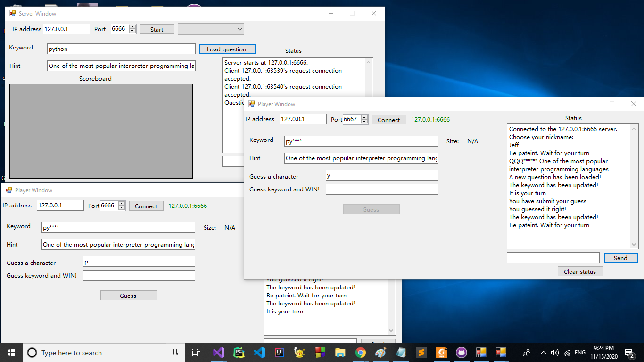Open Google Chrome from the taskbar

[x=361, y=353]
